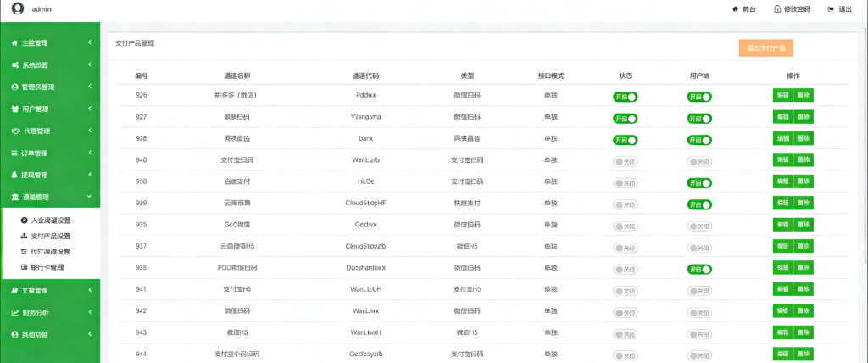This screenshot has width=868, height=363.
Task: Click the group icon beside 用户管理
Action: point(14,109)
